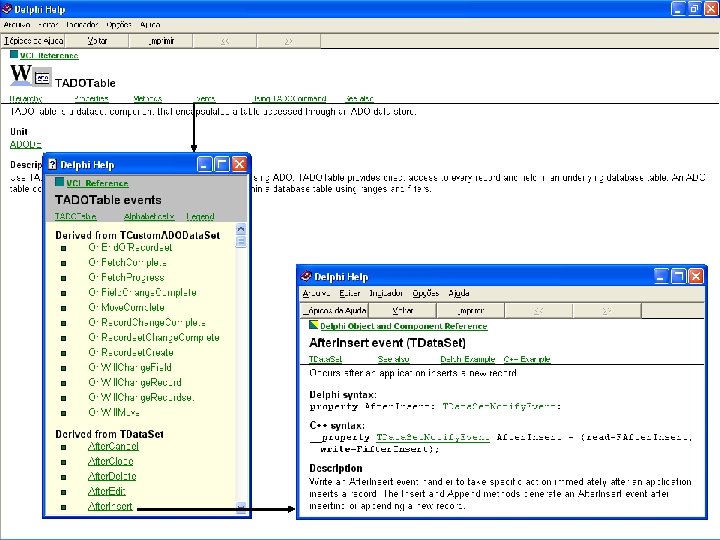This screenshot has width=720, height=540.
Task: Open the AfterEdit event link
Action: click(107, 491)
